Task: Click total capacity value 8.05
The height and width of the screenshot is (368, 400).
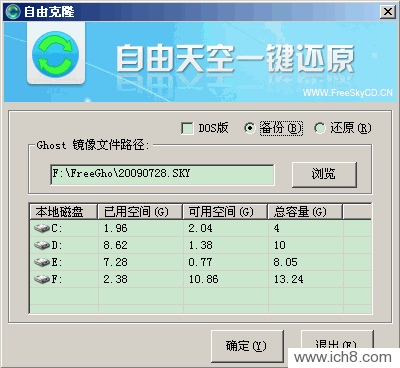Action: (285, 263)
